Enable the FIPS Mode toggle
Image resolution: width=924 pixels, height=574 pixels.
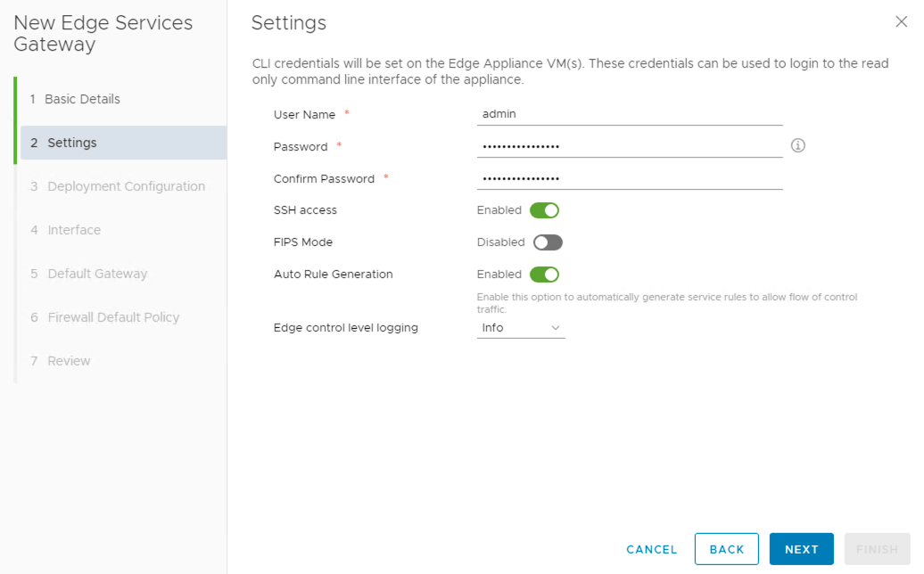[x=548, y=242]
